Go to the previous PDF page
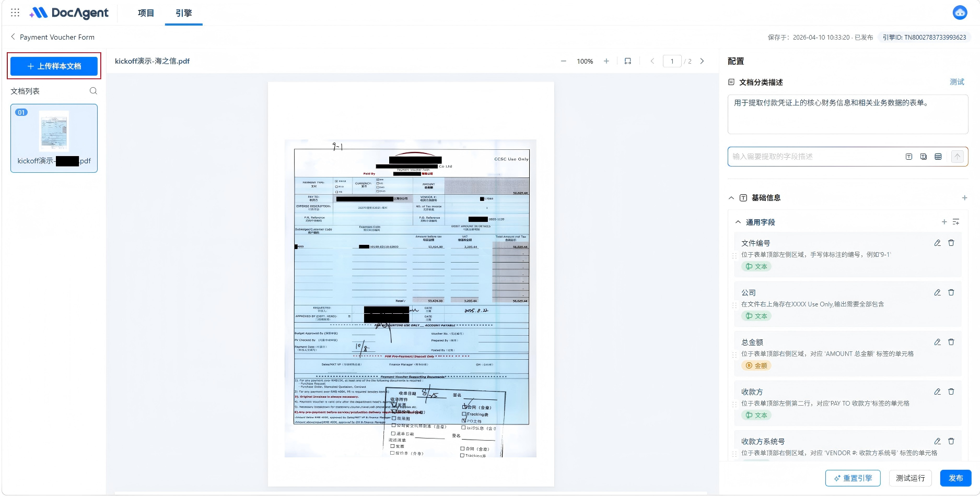 (x=652, y=61)
